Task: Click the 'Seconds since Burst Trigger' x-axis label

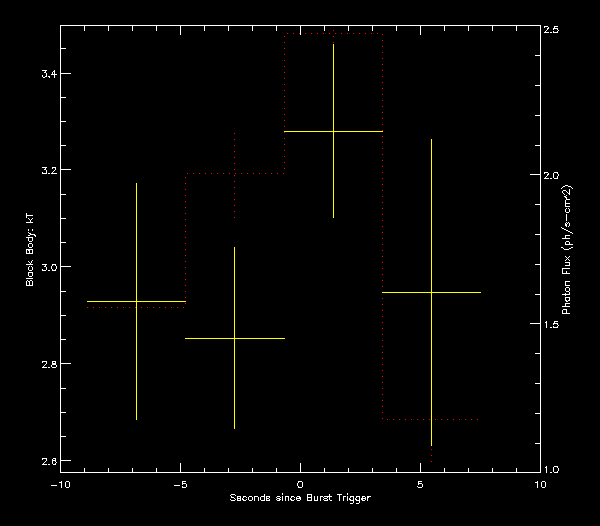Action: click(x=299, y=498)
